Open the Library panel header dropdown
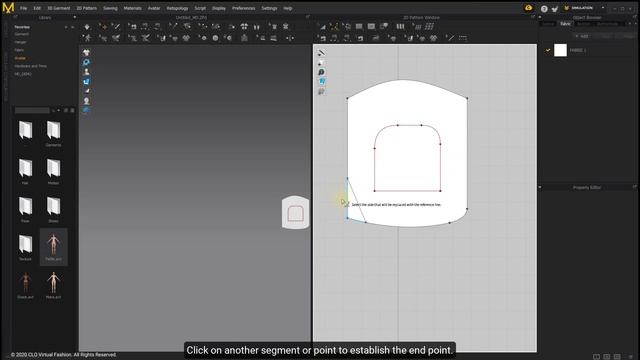 point(74,18)
